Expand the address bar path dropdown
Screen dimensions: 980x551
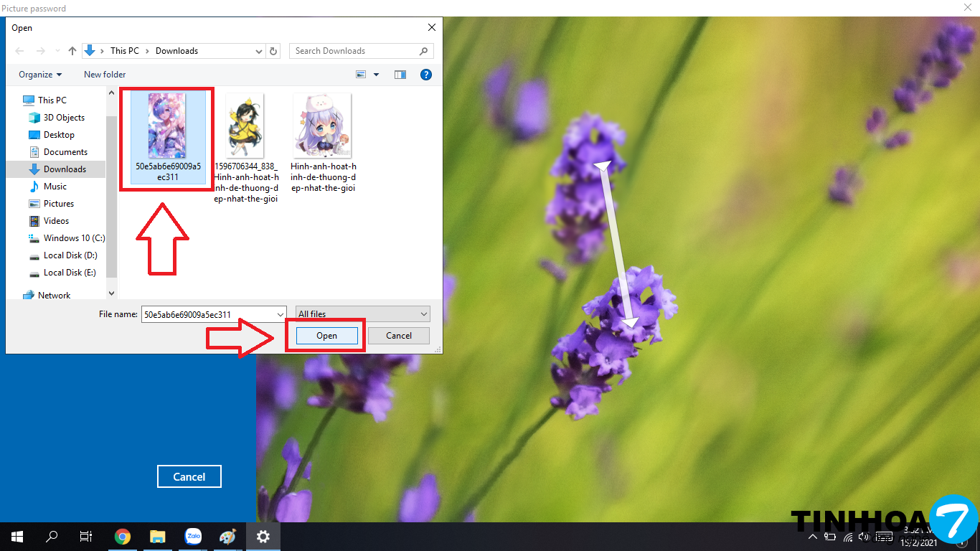pos(259,51)
